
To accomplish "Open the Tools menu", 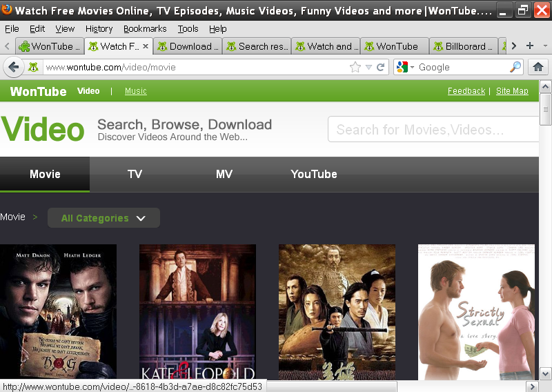I will [x=188, y=29].
